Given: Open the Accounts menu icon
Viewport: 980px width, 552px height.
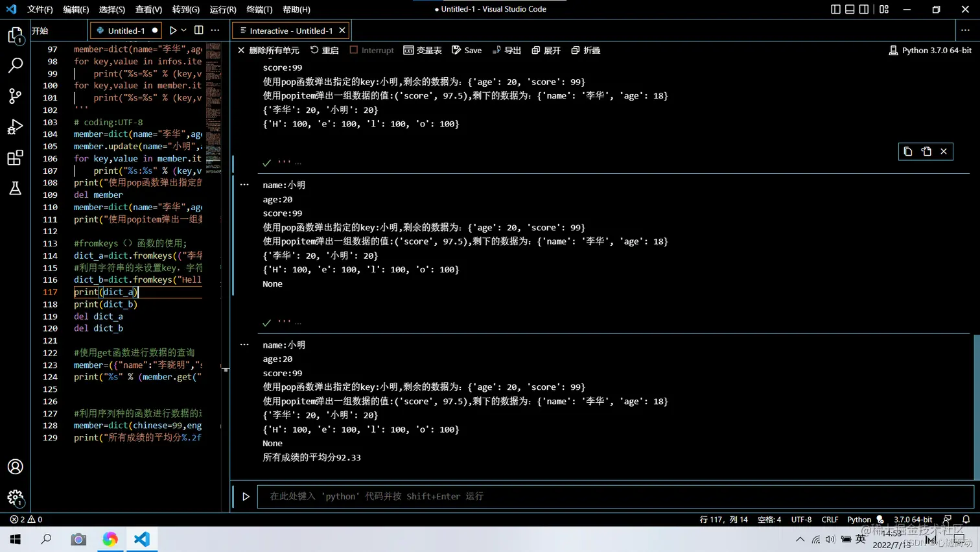Looking at the screenshot, I should [15, 466].
